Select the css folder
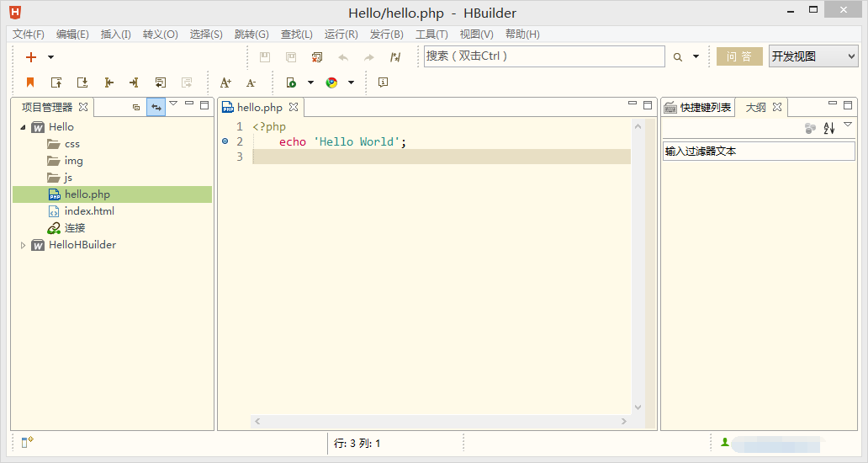 coord(72,144)
